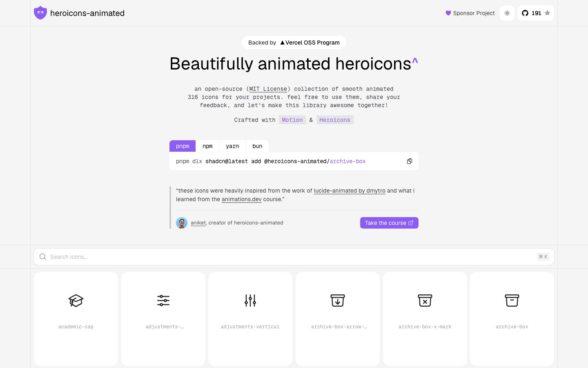Click Take the course button
The image size is (588, 368).
coord(389,223)
